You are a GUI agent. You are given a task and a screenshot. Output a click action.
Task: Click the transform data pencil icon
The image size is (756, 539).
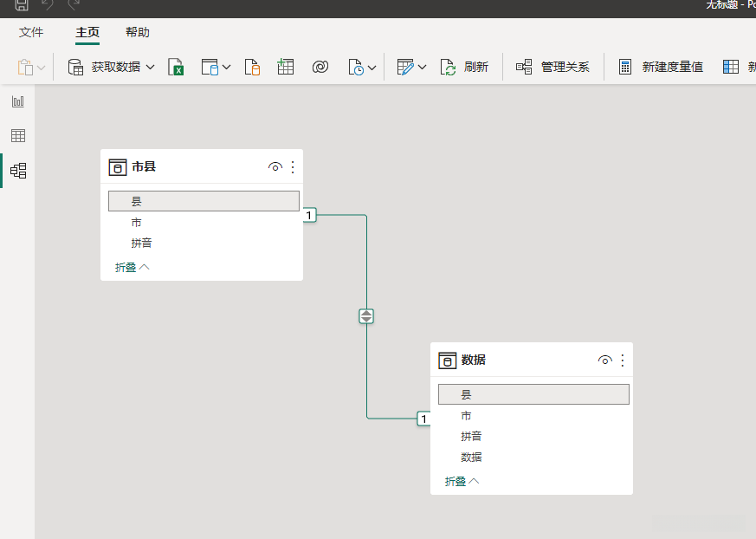[405, 67]
